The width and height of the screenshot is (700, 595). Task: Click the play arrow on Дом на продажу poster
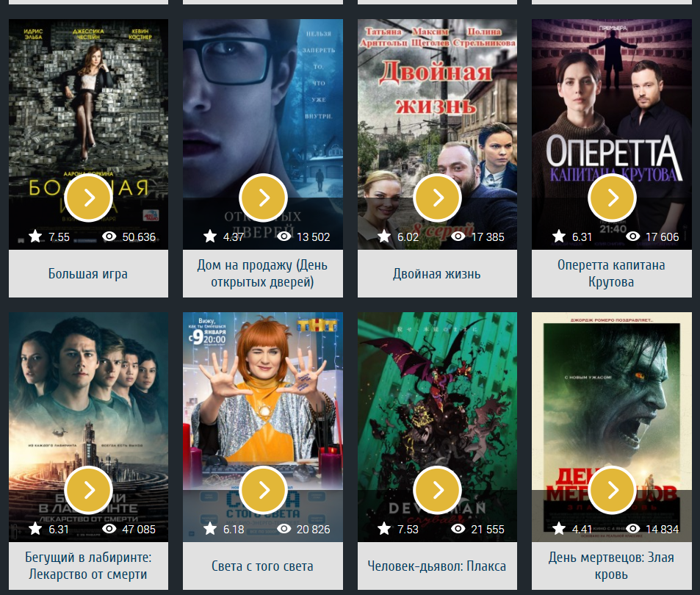pyautogui.click(x=263, y=198)
